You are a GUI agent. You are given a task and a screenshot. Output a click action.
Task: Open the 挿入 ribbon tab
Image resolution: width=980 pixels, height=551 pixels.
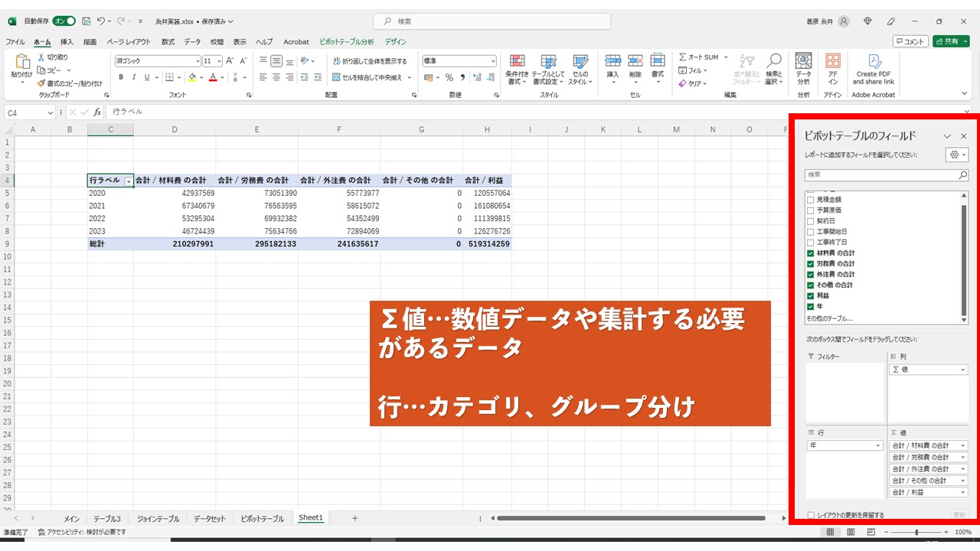click(x=67, y=42)
